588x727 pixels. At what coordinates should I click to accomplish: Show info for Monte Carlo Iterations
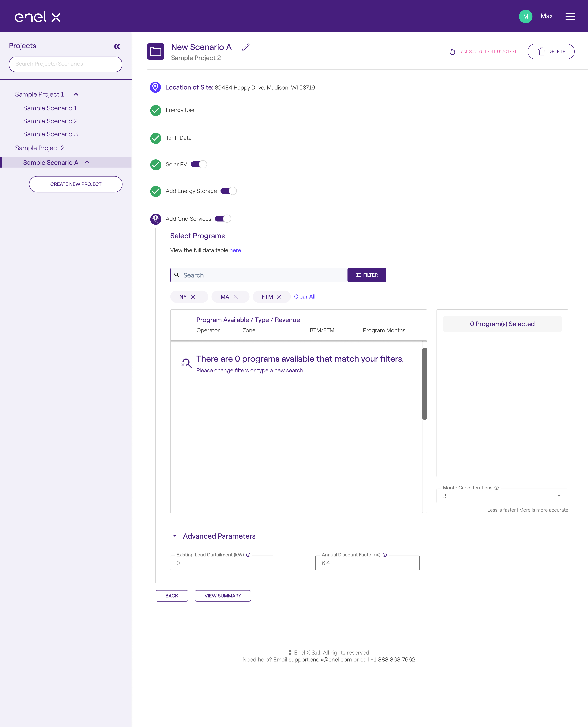pyautogui.click(x=497, y=488)
